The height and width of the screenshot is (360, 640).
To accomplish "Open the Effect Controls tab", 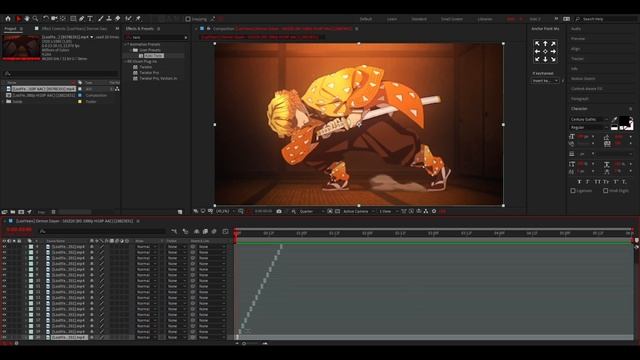I will click(74, 29).
